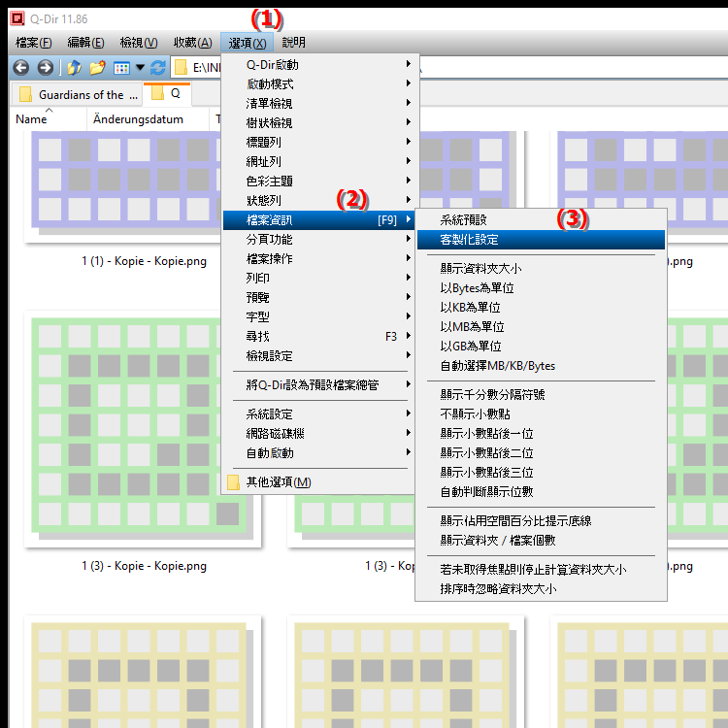Screen dimensions: 728x728
Task: Click the Back navigation arrow icon
Action: tap(21, 68)
